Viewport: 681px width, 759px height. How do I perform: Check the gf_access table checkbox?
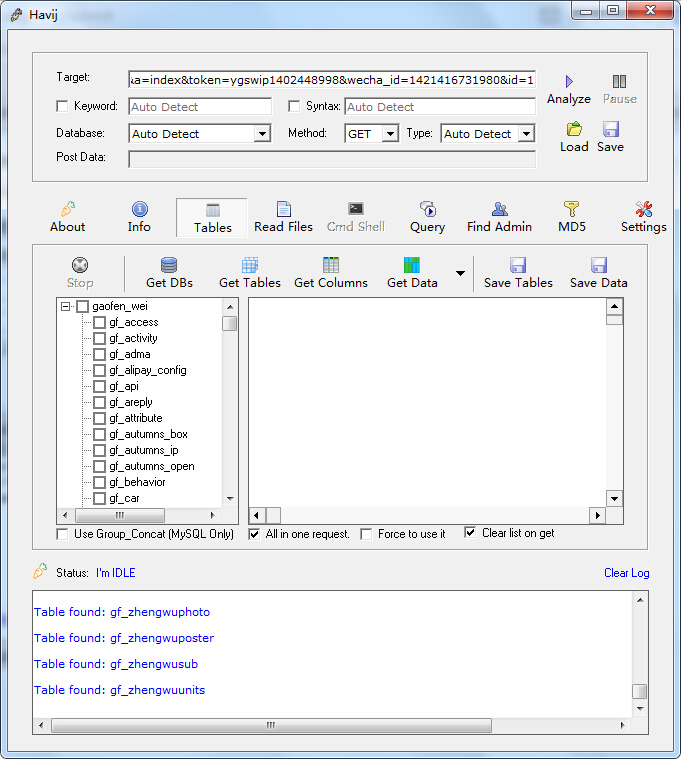coord(99,322)
